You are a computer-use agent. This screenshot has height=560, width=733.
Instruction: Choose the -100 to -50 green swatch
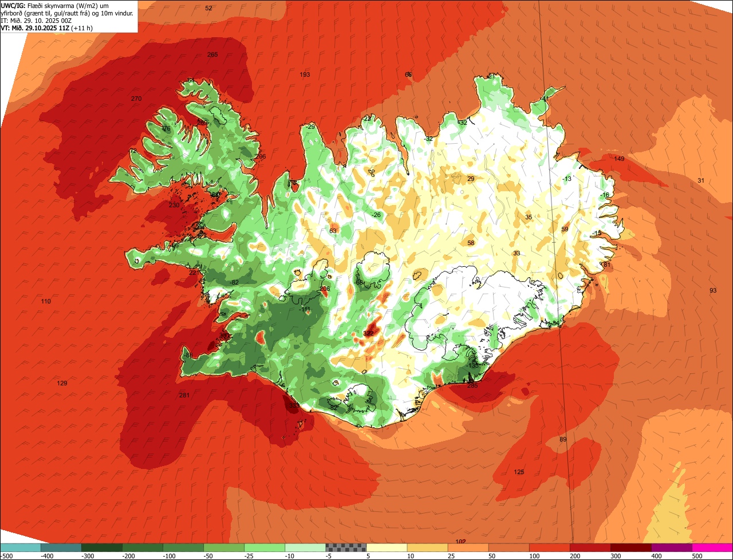tap(183, 547)
